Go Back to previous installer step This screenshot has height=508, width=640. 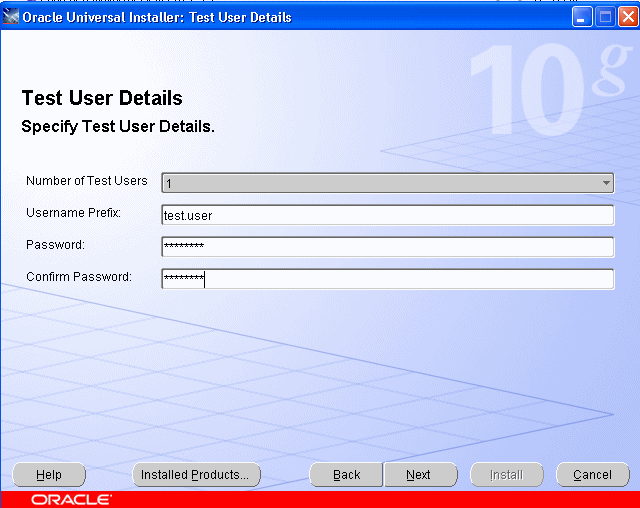click(346, 475)
